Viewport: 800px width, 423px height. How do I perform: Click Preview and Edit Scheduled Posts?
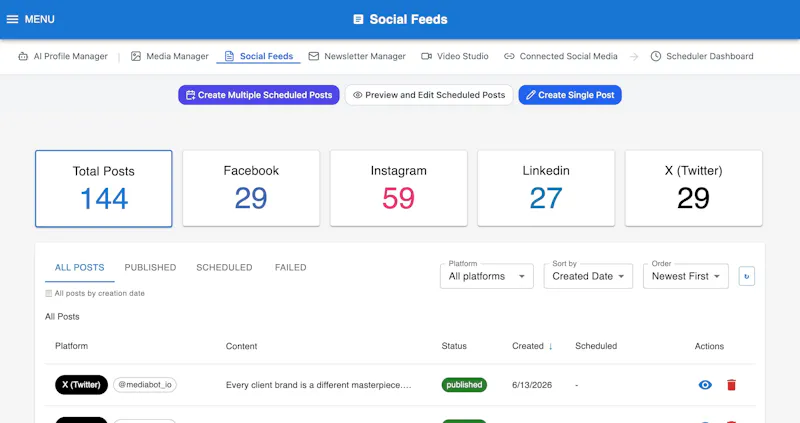point(429,95)
